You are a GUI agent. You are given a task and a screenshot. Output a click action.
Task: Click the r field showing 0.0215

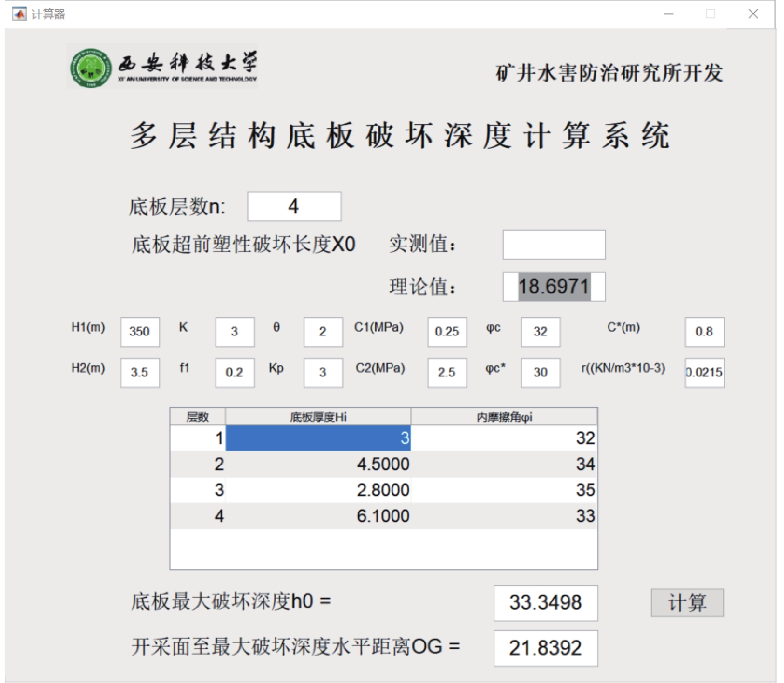[704, 373]
